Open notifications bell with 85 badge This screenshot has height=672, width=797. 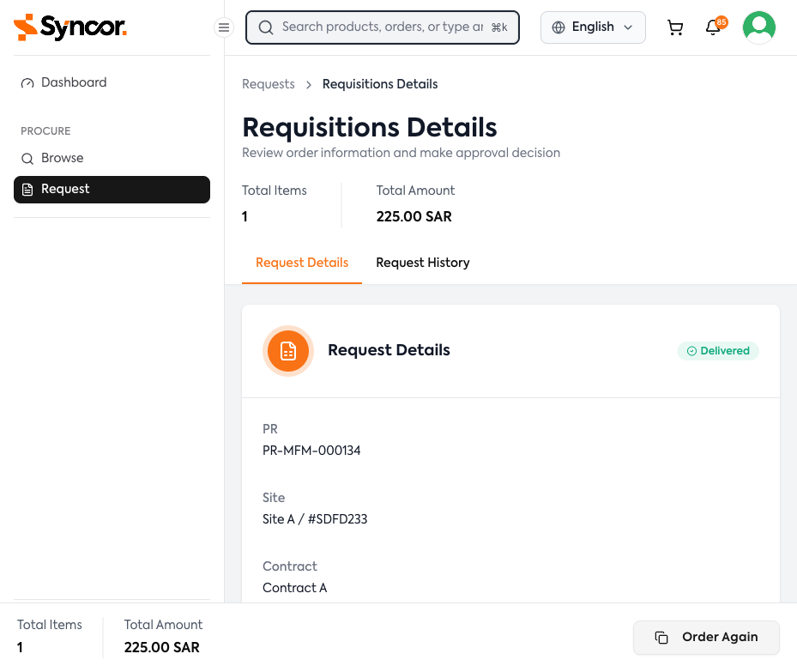click(x=713, y=27)
